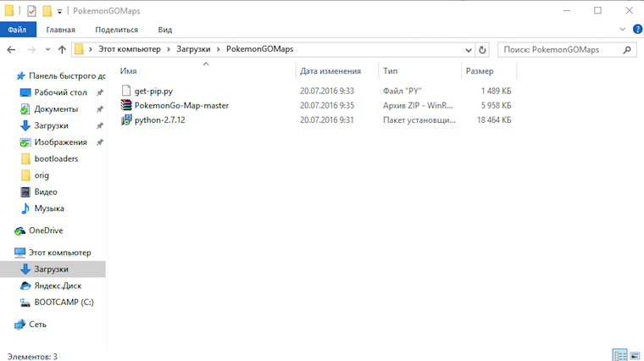Open Музыка in sidebar
The image size is (644, 361).
coord(49,208)
